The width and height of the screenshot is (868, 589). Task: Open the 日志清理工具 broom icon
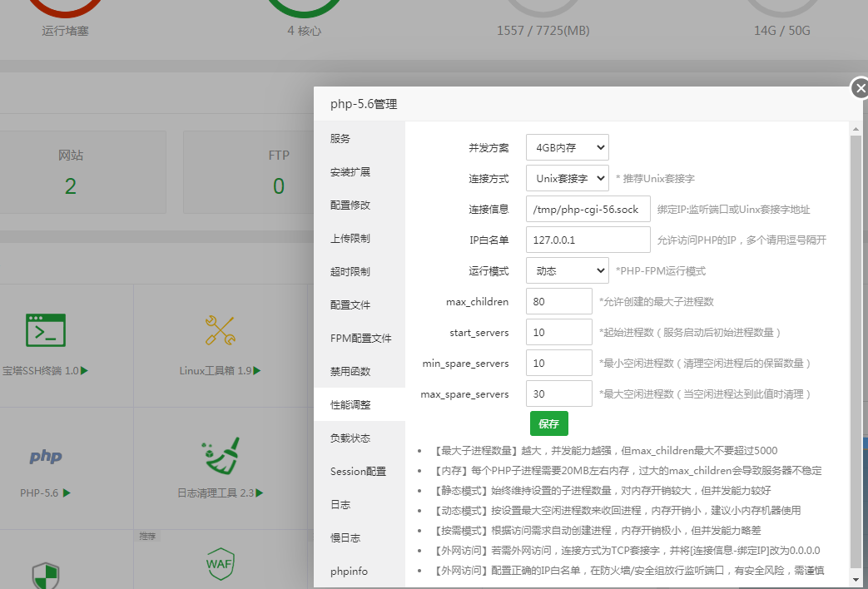pos(221,456)
